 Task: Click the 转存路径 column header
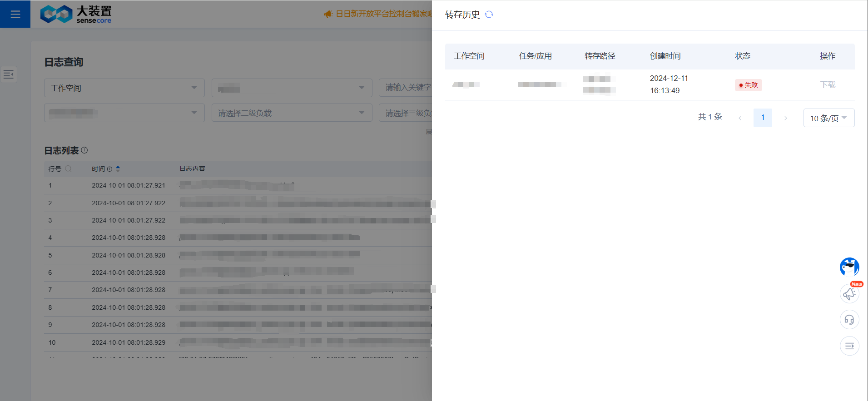pyautogui.click(x=600, y=56)
